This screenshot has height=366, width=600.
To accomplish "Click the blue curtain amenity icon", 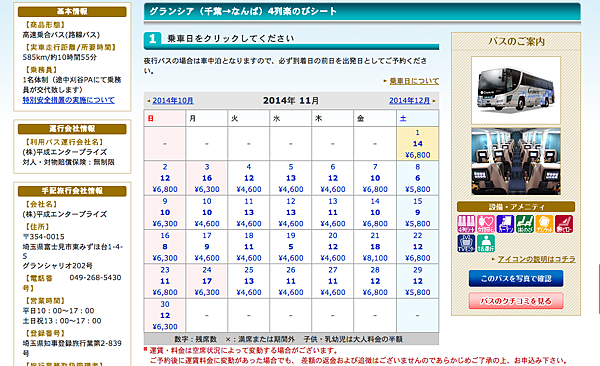I will (505, 224).
